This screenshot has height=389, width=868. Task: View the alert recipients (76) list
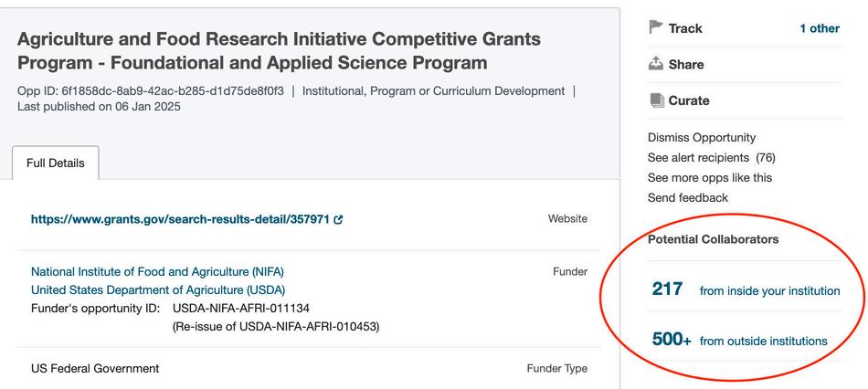[711, 158]
